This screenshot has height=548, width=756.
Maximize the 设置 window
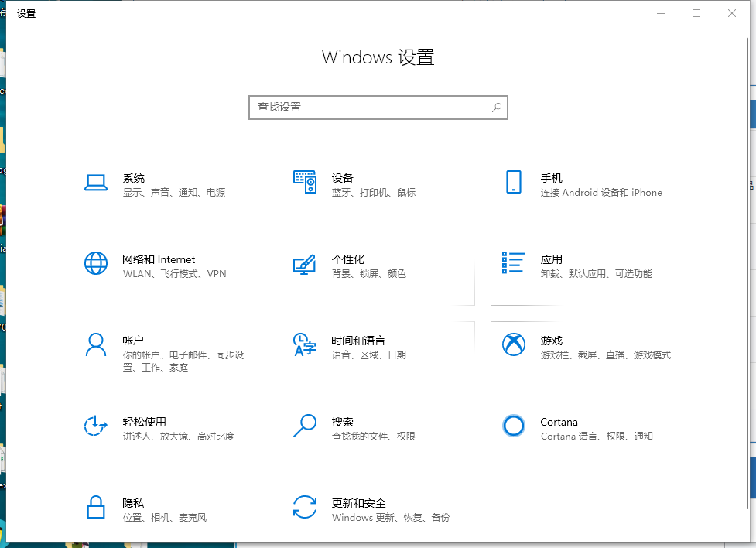(x=696, y=13)
